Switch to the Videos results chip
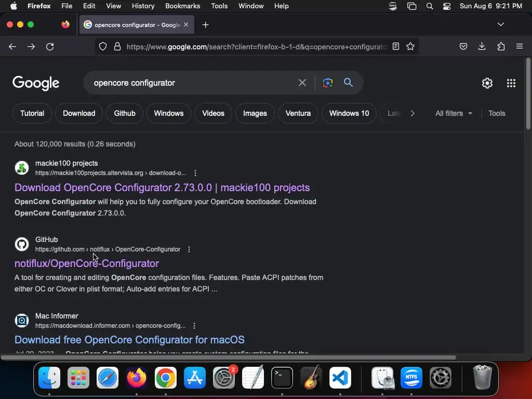Image resolution: width=532 pixels, height=399 pixels. coord(213,113)
